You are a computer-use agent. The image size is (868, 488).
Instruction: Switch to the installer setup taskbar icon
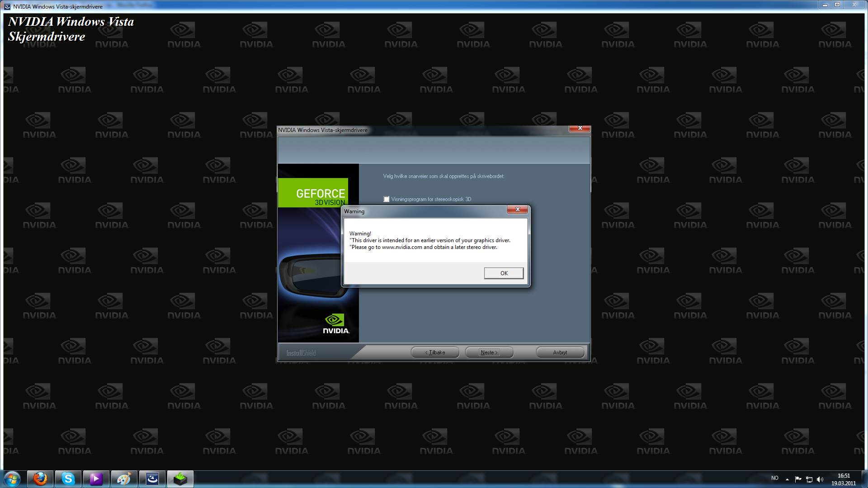(x=152, y=479)
